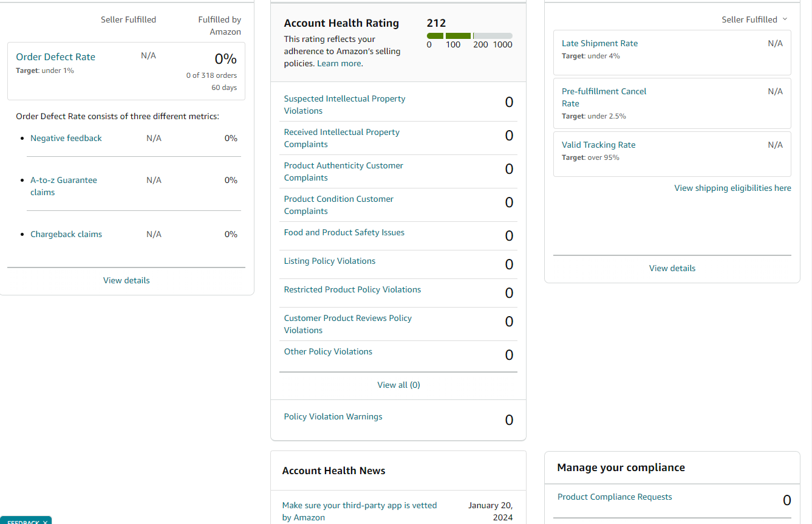
Task: Click Learn more about Account Health Rating
Action: point(339,63)
